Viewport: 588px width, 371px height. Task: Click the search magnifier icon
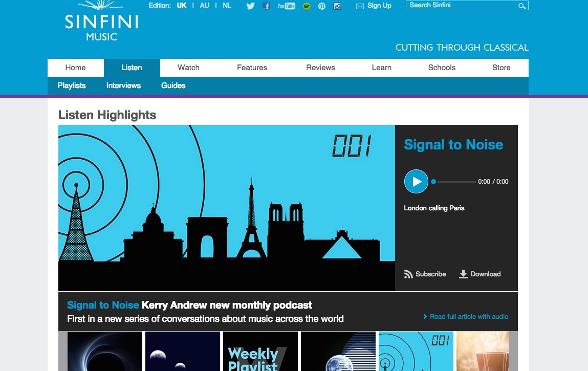[522, 6]
